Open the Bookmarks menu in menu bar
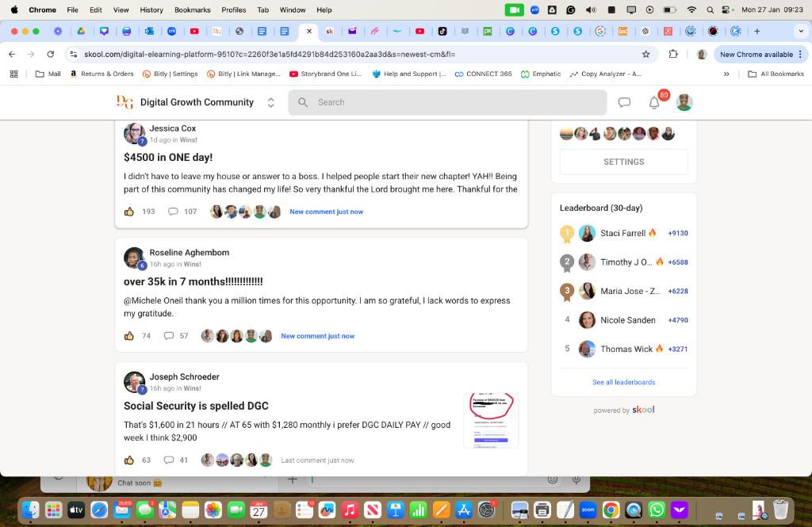Viewport: 812px width, 527px height. pyautogui.click(x=192, y=10)
